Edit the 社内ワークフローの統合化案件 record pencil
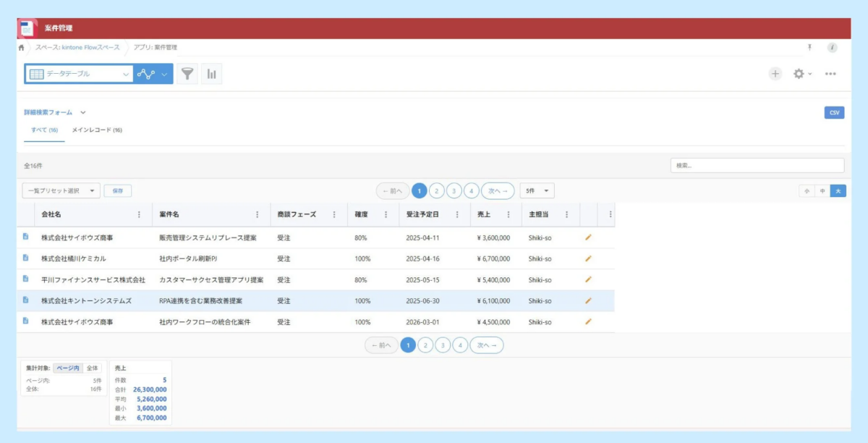This screenshot has height=443, width=868. pyautogui.click(x=588, y=321)
